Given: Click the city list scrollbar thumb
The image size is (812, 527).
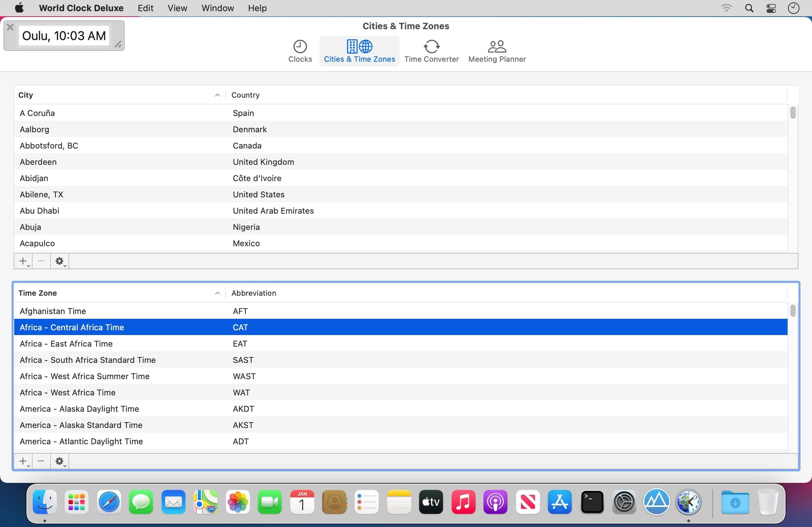Looking at the screenshot, I should tap(793, 113).
